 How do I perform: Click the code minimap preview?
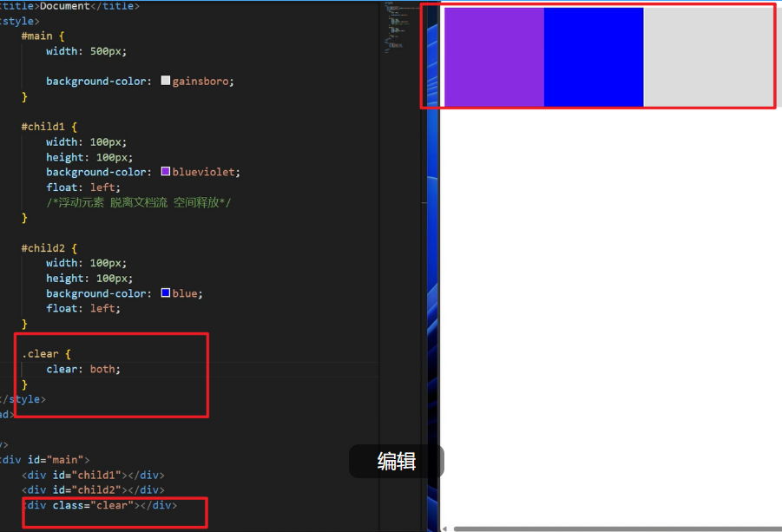[x=402, y=28]
